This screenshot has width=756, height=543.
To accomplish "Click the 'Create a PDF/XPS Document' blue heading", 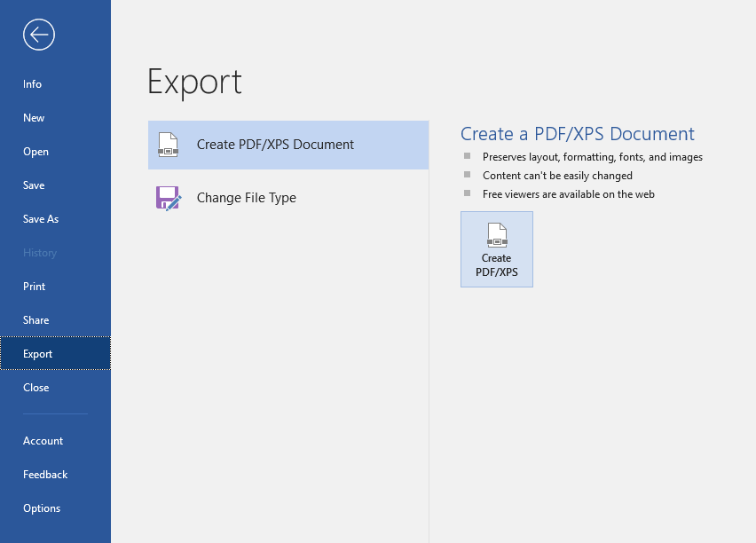I will coord(577,134).
